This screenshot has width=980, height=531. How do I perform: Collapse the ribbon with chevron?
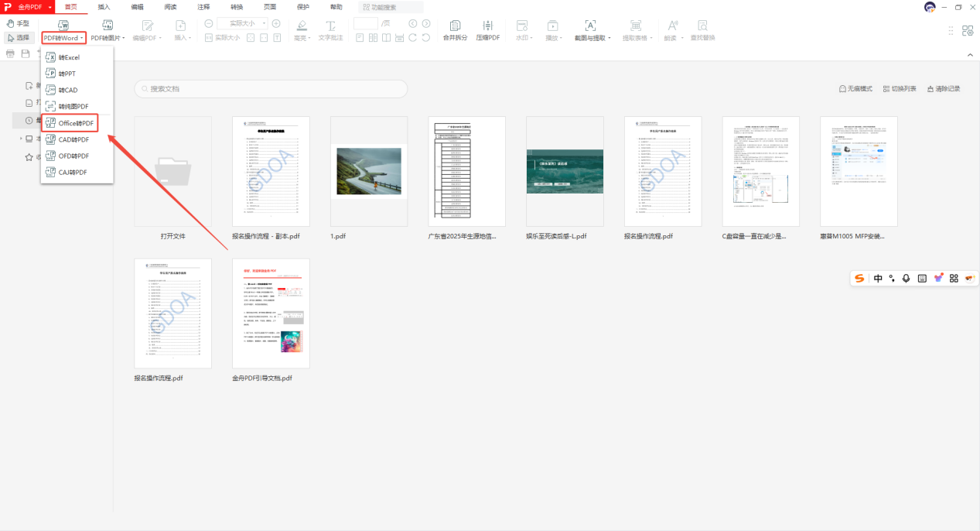point(970,54)
